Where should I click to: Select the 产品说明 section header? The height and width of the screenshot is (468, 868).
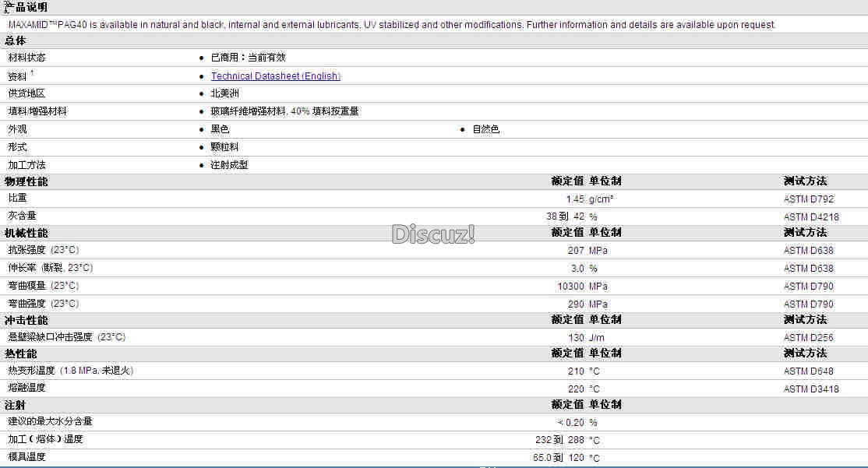26,7
